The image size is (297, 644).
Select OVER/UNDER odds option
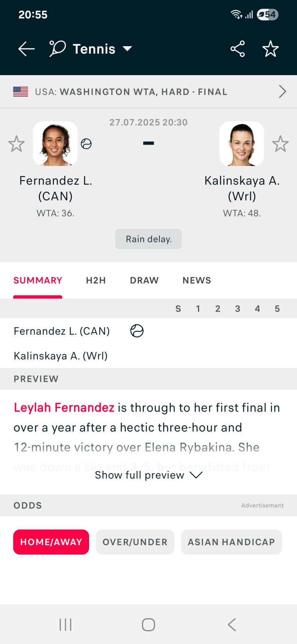(135, 542)
